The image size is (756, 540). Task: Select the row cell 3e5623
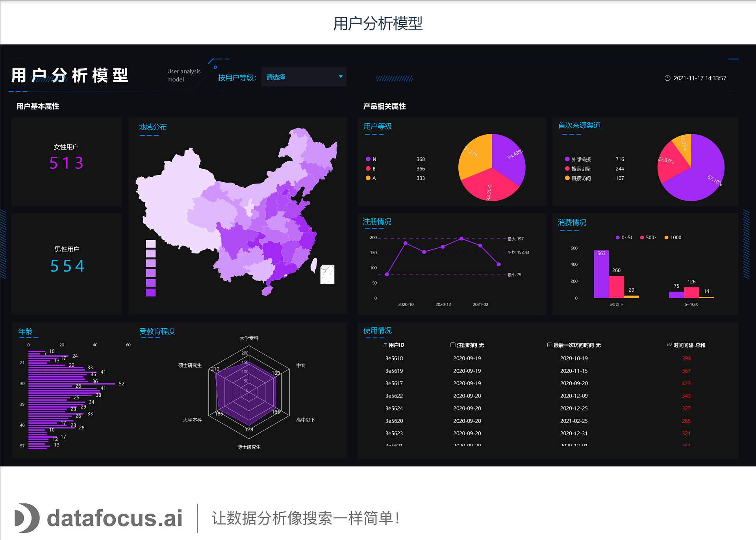point(394,433)
